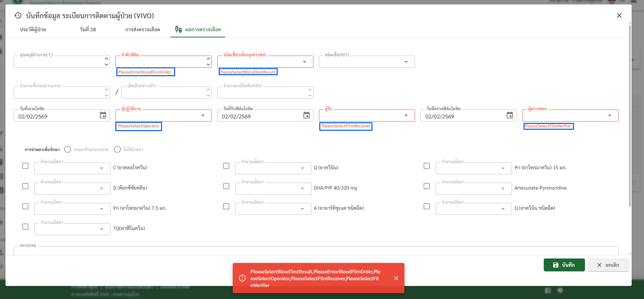Viewport: 644px width, 299px height.
Task: Go to การส่งตรวจเลือด tab
Action: point(142,30)
